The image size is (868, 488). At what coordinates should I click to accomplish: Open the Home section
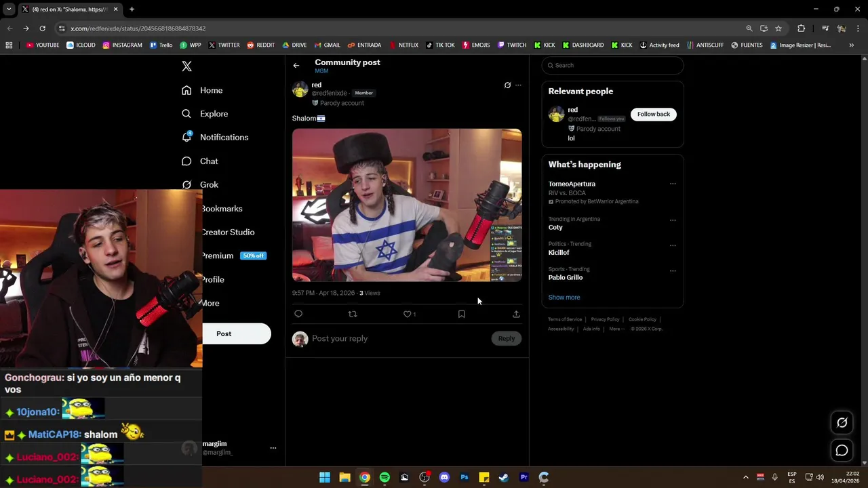(202, 90)
